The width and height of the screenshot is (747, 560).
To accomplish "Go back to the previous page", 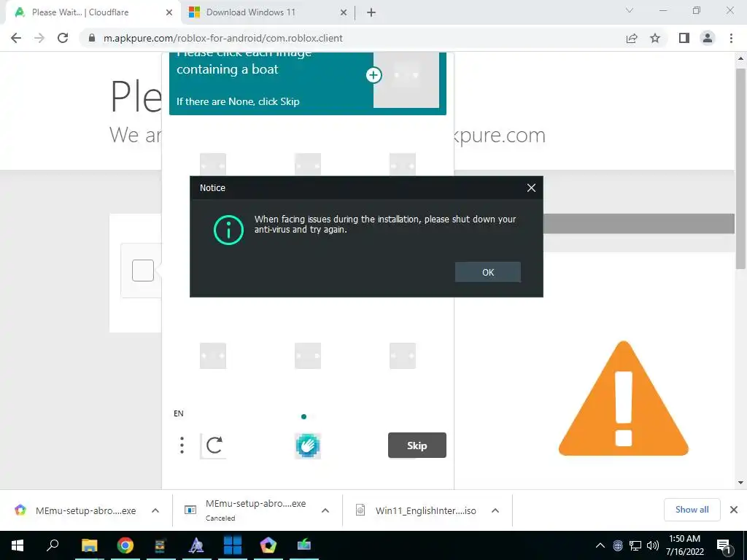I will (16, 38).
